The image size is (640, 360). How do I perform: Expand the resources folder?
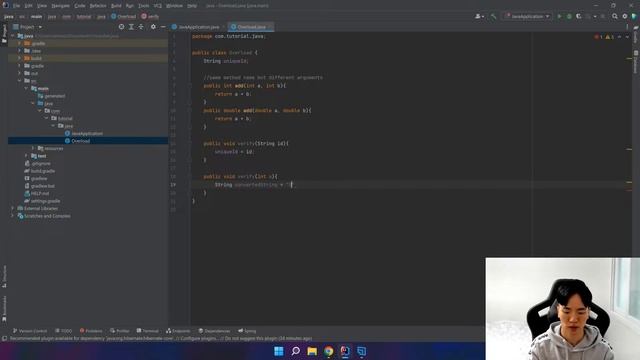[33, 148]
